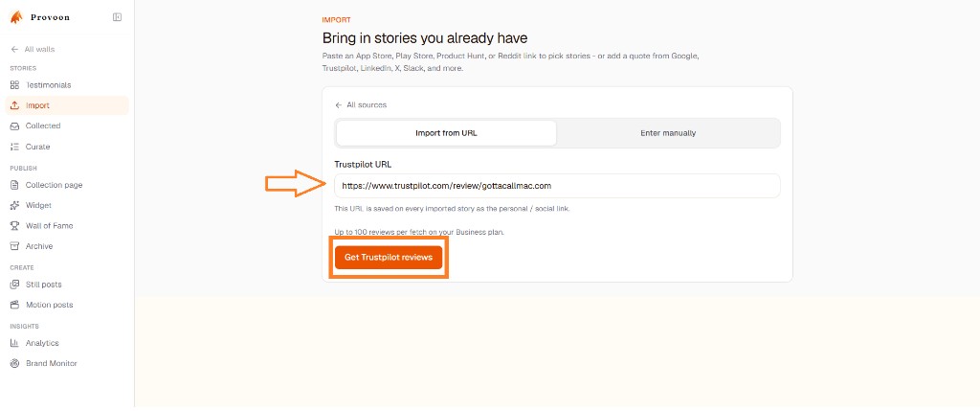Click the Brand Monitor radar icon
980x411 pixels.
tap(15, 363)
